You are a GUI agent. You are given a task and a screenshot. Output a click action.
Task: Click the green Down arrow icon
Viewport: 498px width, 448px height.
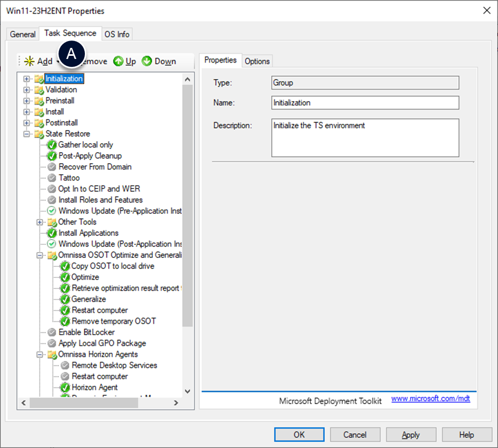pos(147,62)
